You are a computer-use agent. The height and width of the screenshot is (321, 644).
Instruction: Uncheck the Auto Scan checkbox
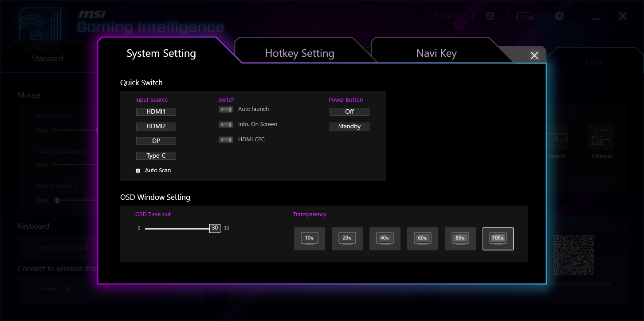(138, 170)
